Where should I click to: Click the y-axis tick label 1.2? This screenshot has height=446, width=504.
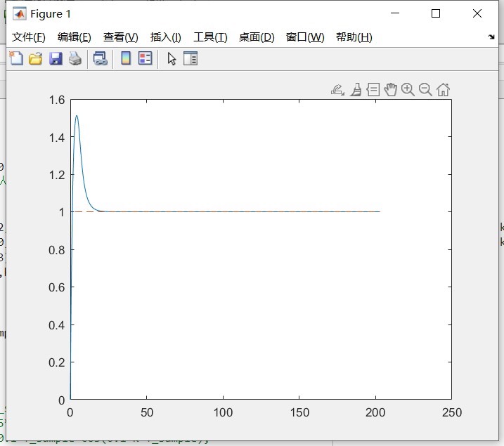(x=57, y=176)
